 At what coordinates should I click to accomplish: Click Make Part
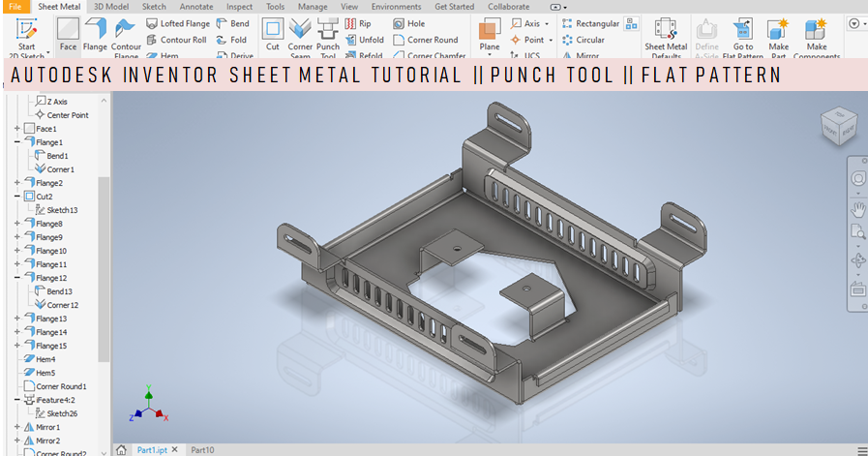pos(778,37)
